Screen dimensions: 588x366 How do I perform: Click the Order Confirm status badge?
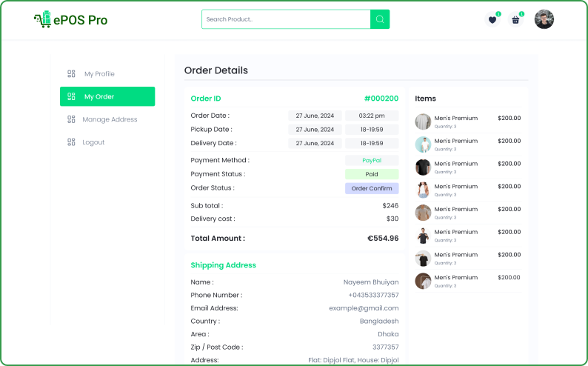[372, 188]
